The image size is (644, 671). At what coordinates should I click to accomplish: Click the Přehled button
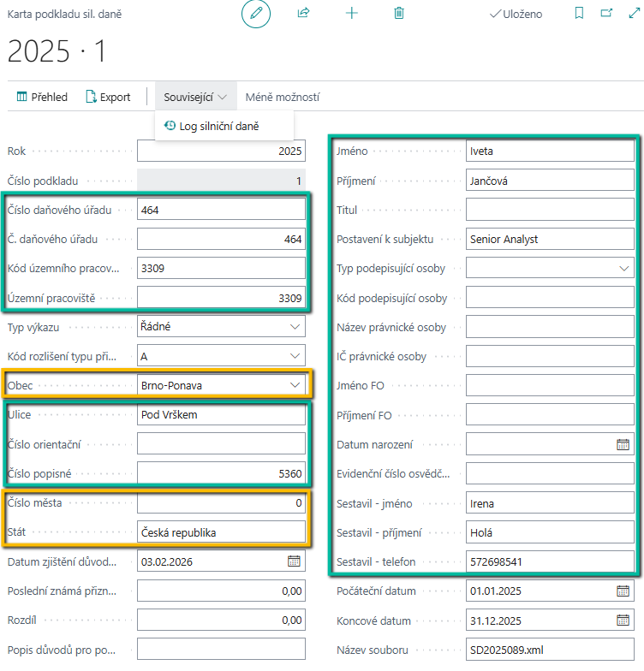[x=42, y=97]
